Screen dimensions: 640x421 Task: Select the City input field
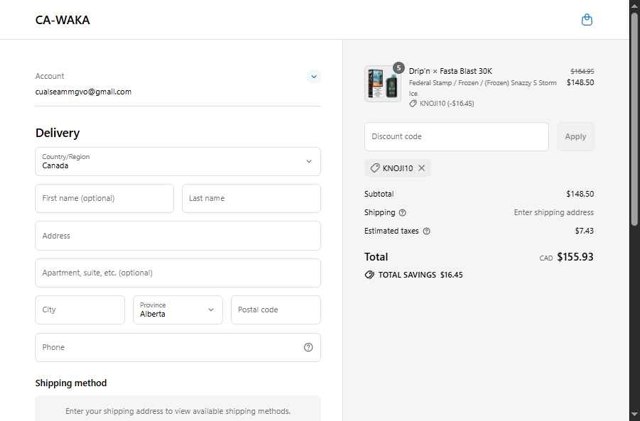click(80, 310)
